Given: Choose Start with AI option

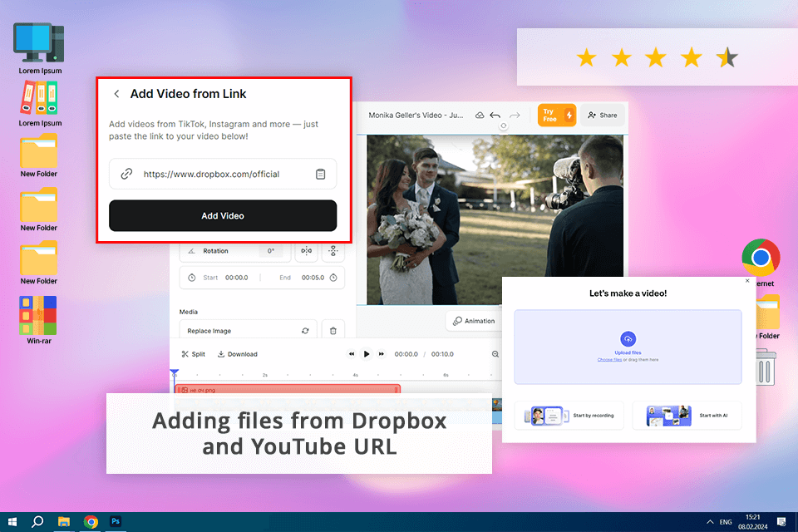Looking at the screenshot, I should click(687, 416).
